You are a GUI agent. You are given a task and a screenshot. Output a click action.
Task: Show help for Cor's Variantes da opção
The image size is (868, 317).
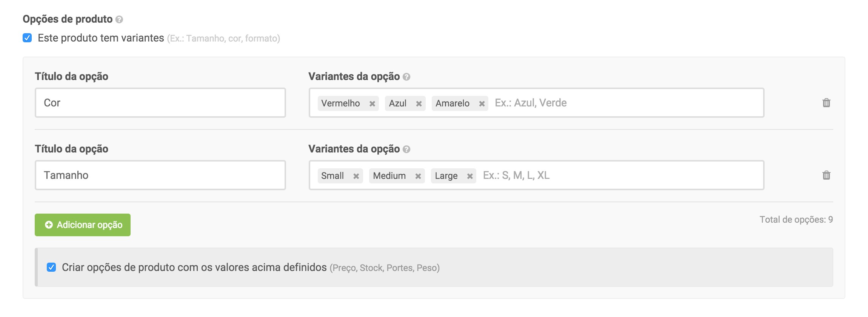click(x=406, y=77)
